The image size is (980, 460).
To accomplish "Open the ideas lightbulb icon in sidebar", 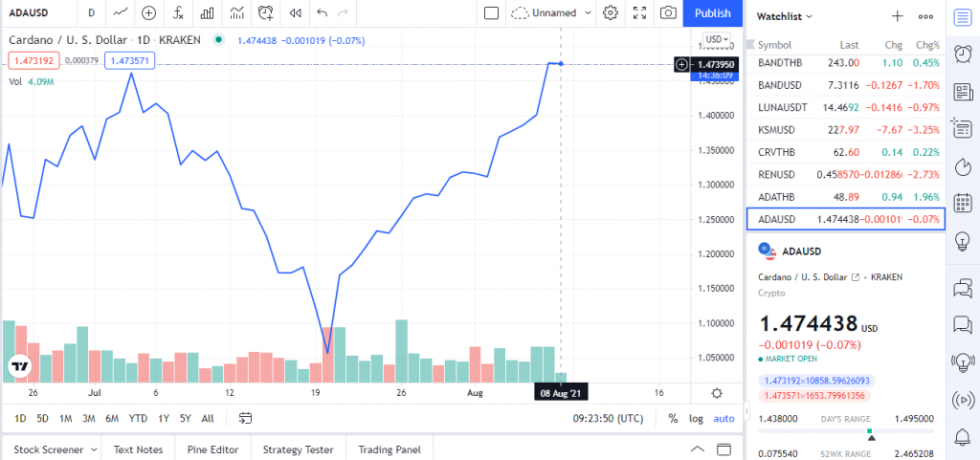I will point(963,240).
